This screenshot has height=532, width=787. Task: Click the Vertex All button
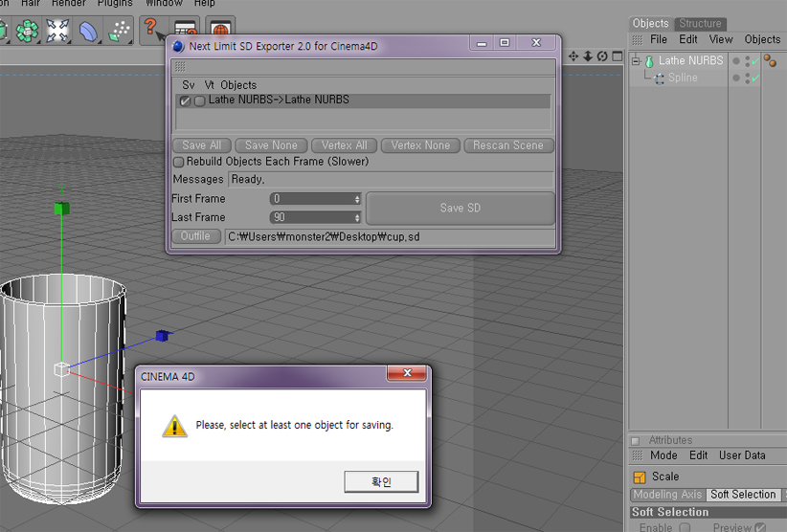[345, 145]
